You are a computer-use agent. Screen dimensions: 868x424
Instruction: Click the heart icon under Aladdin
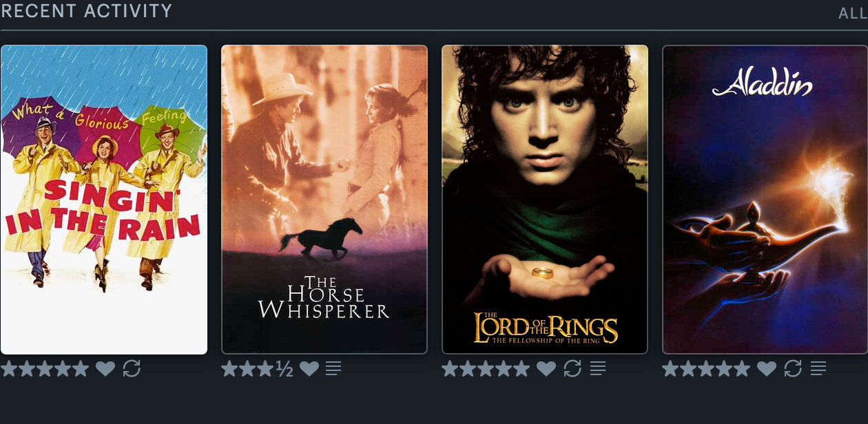(767, 369)
